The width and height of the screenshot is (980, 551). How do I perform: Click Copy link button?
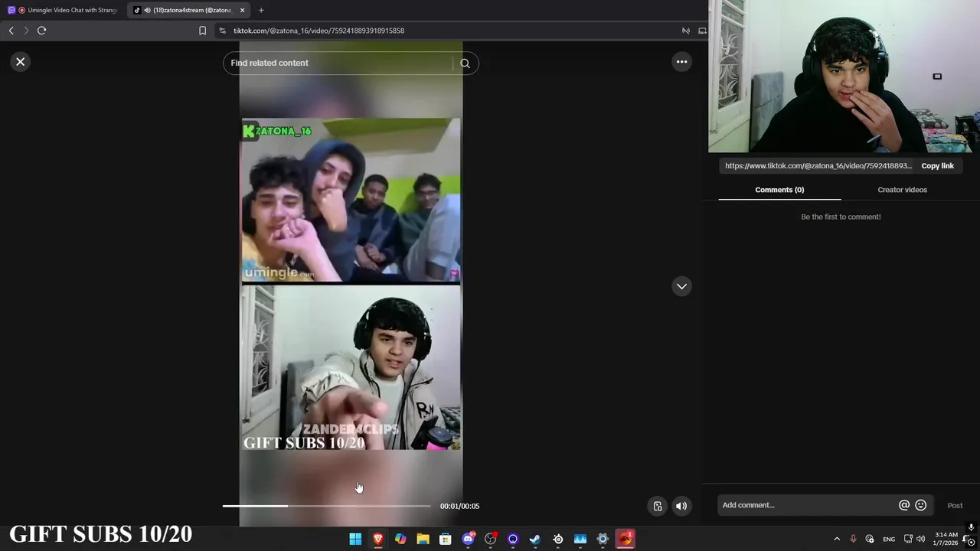tap(937, 166)
